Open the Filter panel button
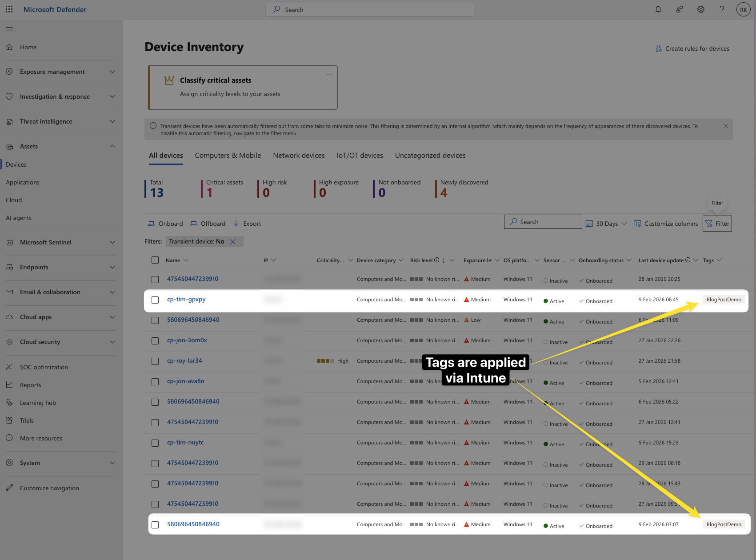Image resolution: width=756 pixels, height=560 pixels. click(x=717, y=224)
